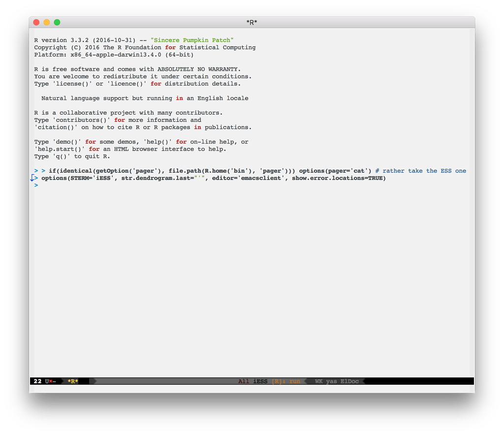The image size is (504, 434).
Task: Click the 'citation()' text in the welcome message
Action: click(x=53, y=127)
